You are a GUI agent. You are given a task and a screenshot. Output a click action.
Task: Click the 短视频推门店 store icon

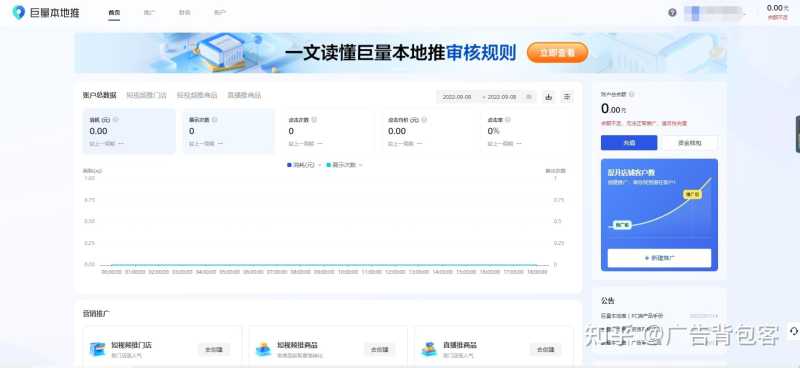tap(97, 349)
